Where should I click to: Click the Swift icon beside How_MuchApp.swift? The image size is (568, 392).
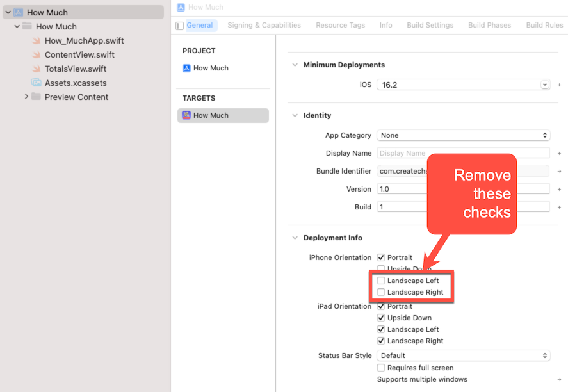pos(37,40)
